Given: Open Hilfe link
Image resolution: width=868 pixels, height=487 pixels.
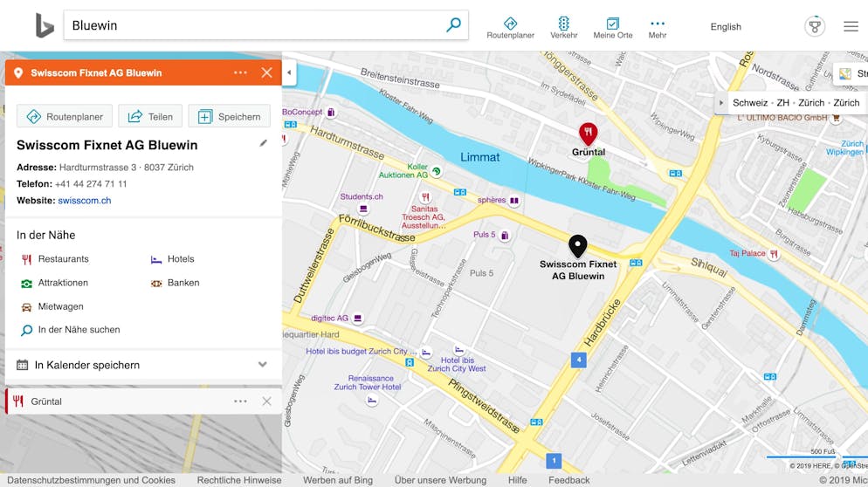Looking at the screenshot, I should pyautogui.click(x=518, y=480).
